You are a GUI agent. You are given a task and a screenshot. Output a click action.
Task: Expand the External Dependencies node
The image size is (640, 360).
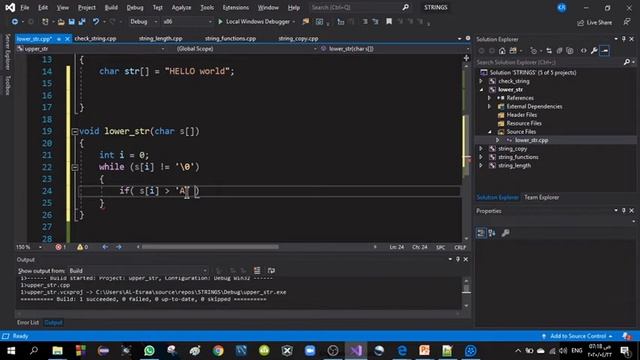pos(489,107)
